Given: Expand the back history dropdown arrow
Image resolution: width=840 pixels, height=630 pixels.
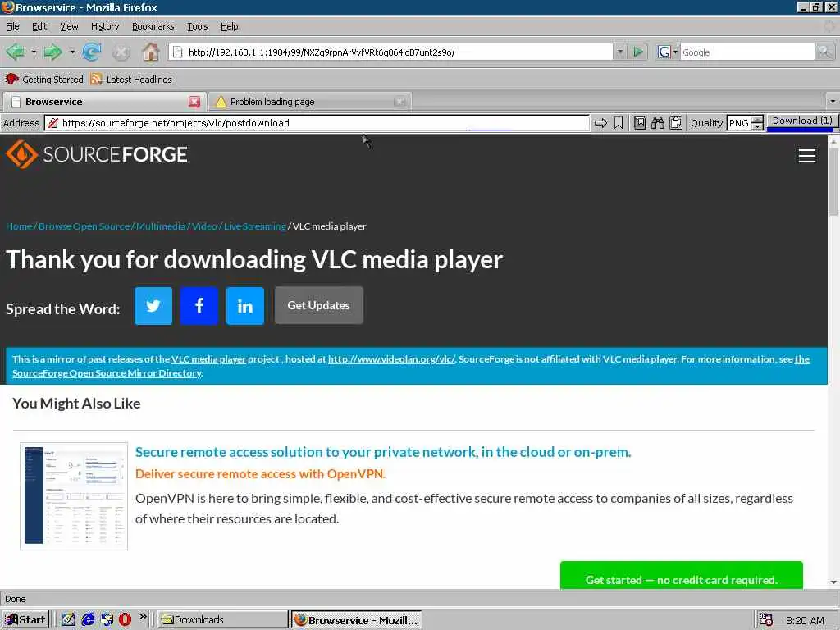Looking at the screenshot, I should 34,52.
